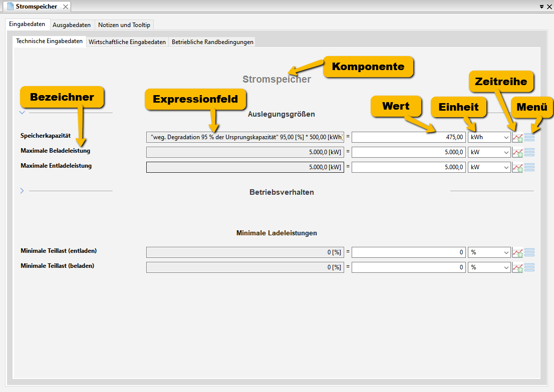This screenshot has height=392, width=554.
Task: Click time series icon for Maximale Beladeleistung
Action: (517, 153)
